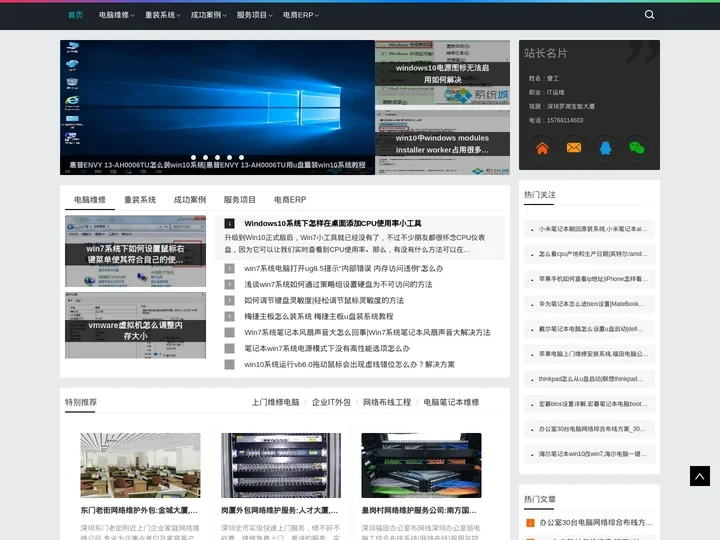Open the Win7笔记本风扇声音大 article
This screenshot has width=720, height=540.
(x=367, y=332)
